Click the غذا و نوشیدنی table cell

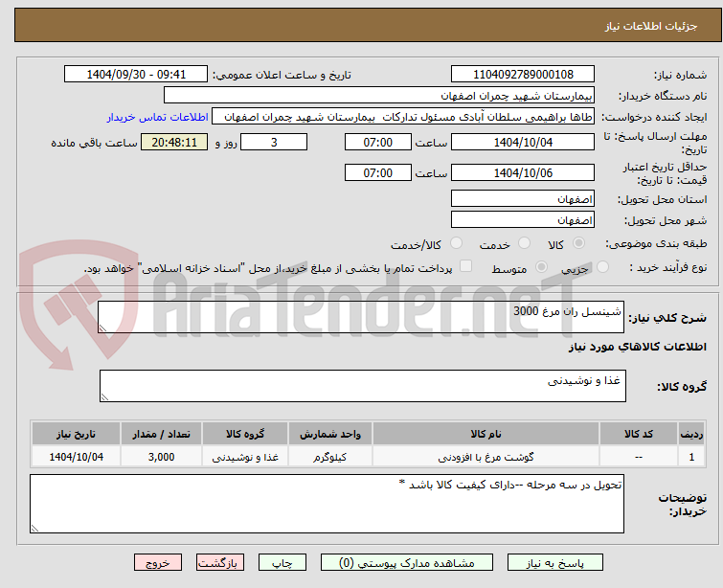pos(245,457)
